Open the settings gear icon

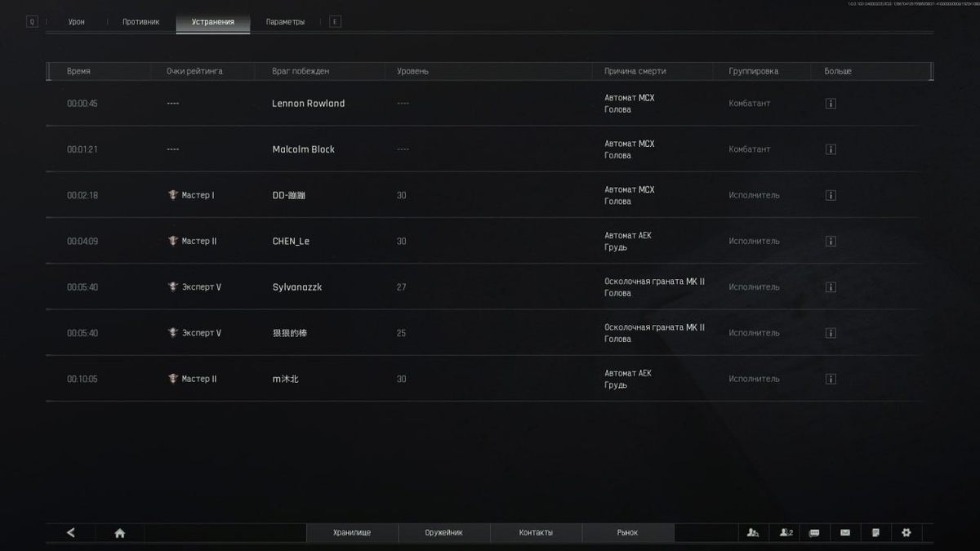[x=906, y=532]
